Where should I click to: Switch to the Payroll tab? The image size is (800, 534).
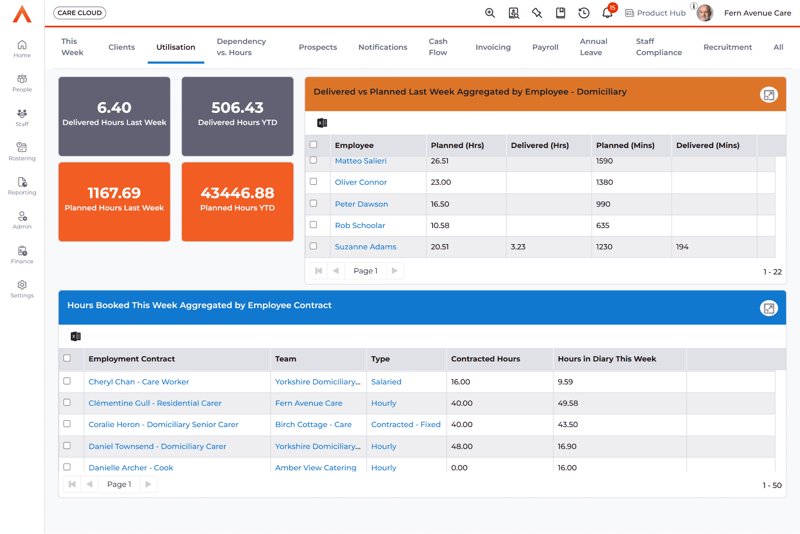pos(545,47)
